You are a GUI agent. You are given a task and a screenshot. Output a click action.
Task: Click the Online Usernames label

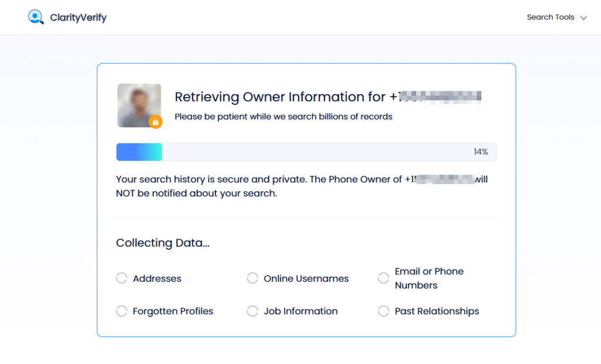click(x=306, y=278)
